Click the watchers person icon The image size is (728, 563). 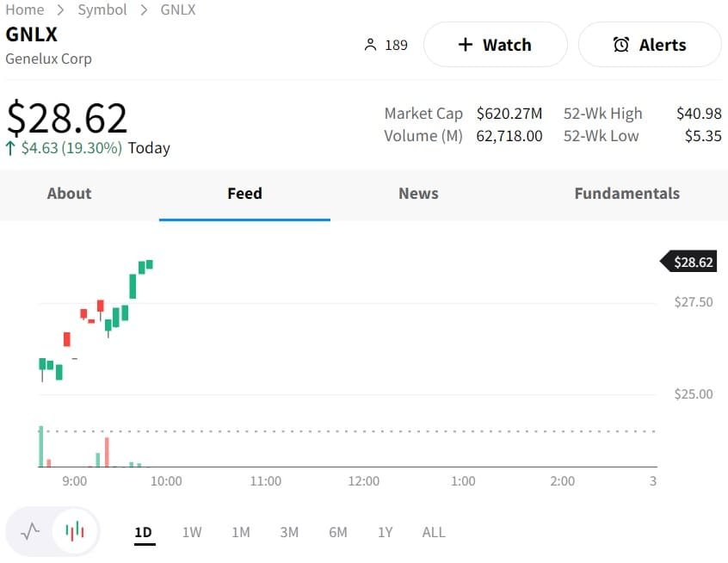point(371,45)
